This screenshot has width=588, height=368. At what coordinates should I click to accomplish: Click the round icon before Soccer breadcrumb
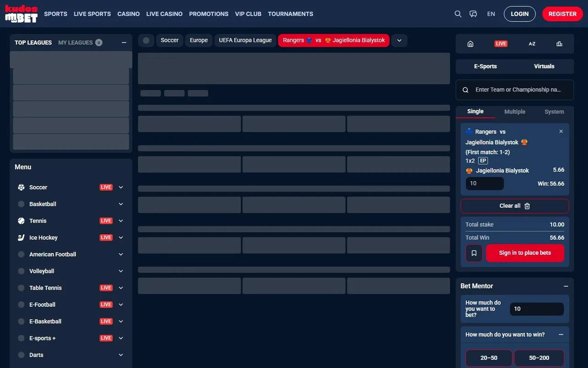[x=146, y=40]
